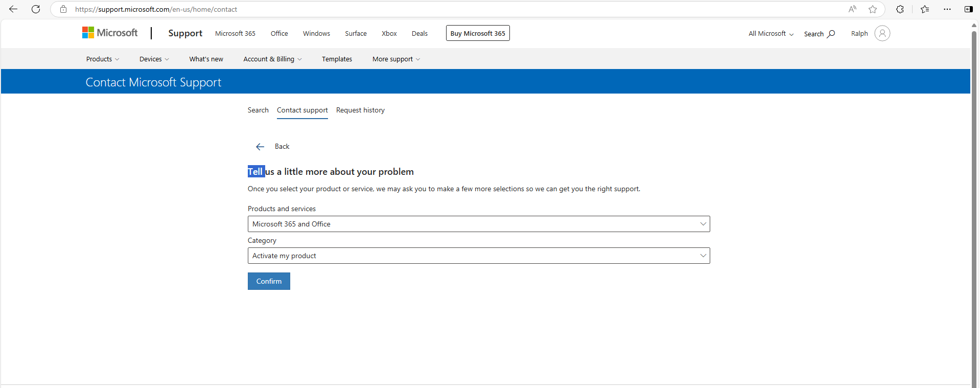Open What's new menu item
The width and height of the screenshot is (980, 388).
pos(206,59)
